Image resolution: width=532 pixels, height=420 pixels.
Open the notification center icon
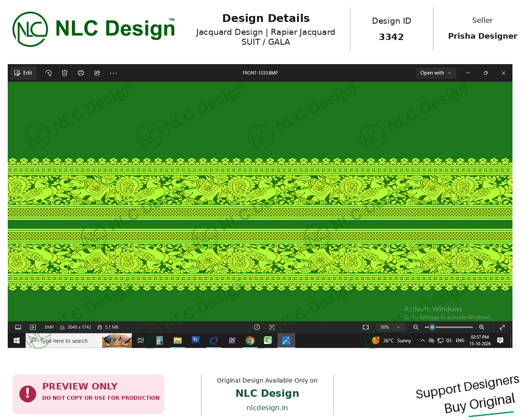coord(500,341)
